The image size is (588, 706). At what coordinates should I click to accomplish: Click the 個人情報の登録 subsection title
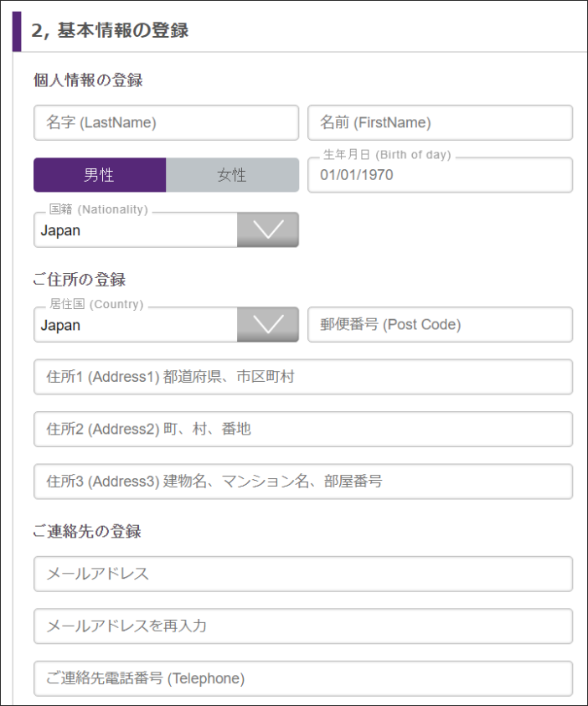88,80
